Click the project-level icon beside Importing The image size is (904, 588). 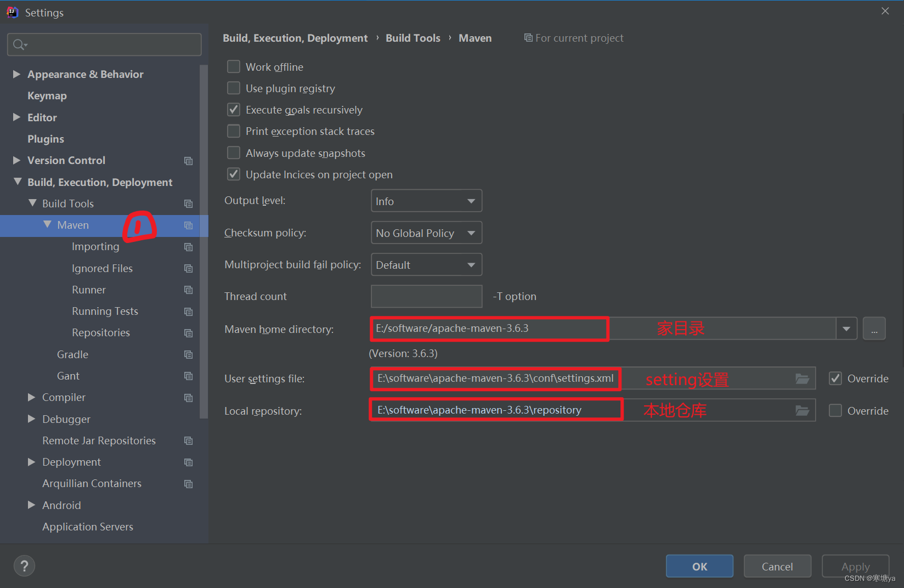point(188,247)
